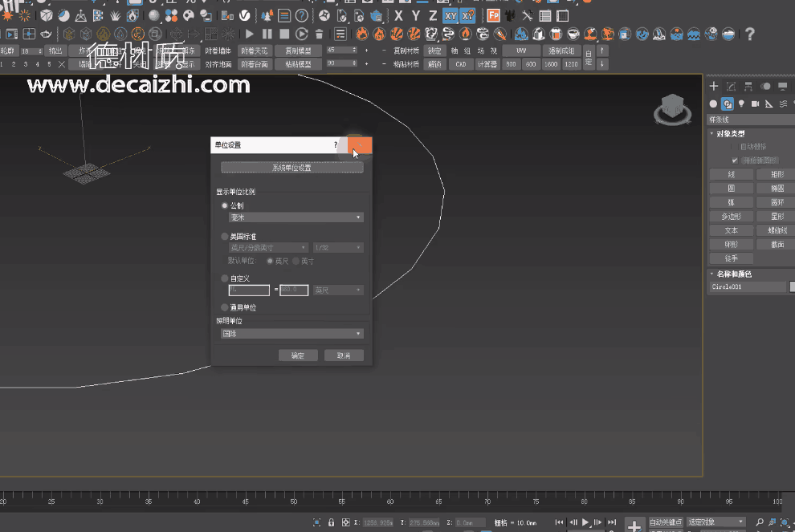The width and height of the screenshot is (795, 532).
Task: Go to end frame playback button
Action: (x=612, y=522)
